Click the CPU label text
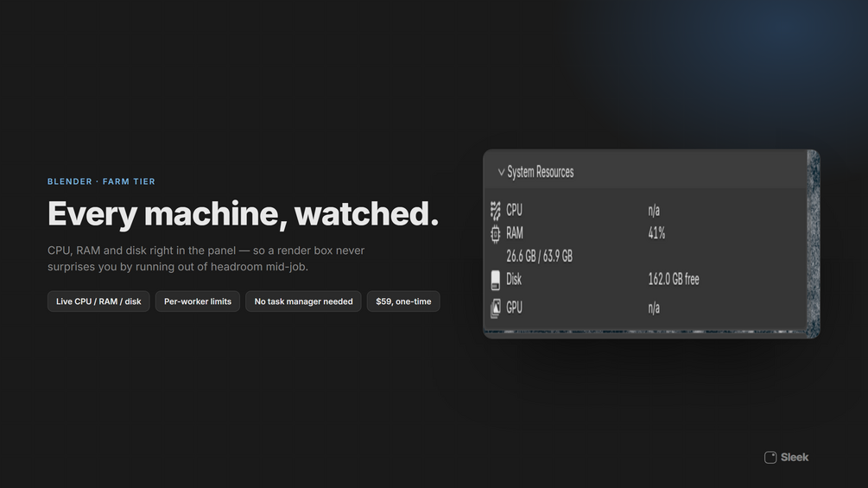This screenshot has height=488, width=868. [514, 210]
